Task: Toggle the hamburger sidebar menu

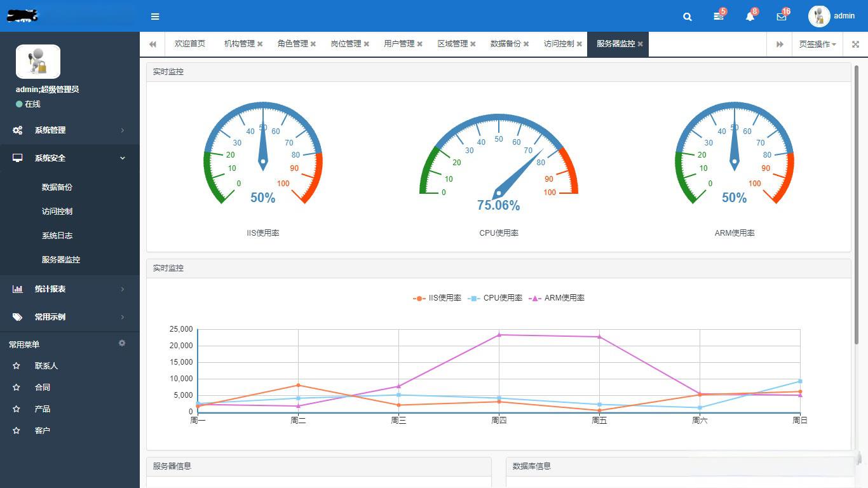Action: 155,17
